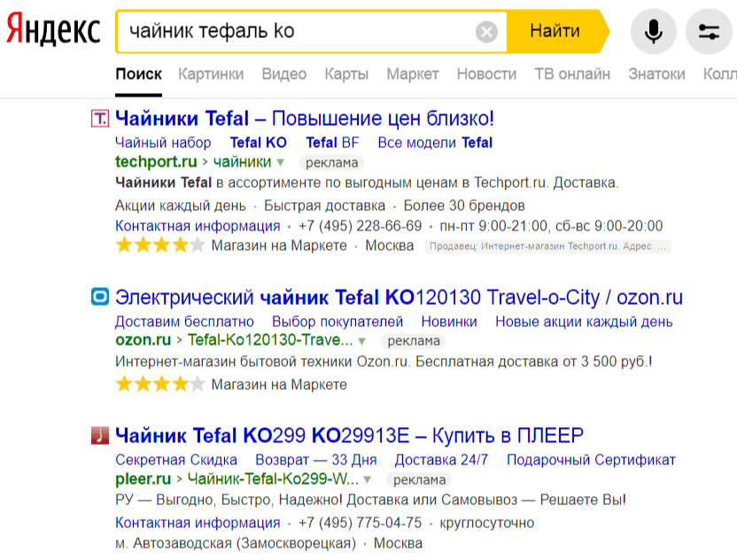
Task: Open the Видео tab
Action: click(283, 74)
